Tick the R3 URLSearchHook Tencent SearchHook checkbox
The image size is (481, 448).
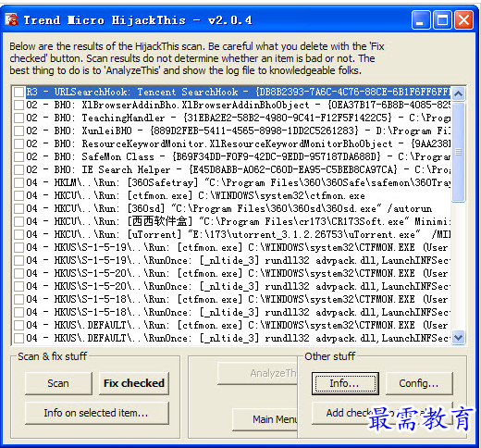19,92
